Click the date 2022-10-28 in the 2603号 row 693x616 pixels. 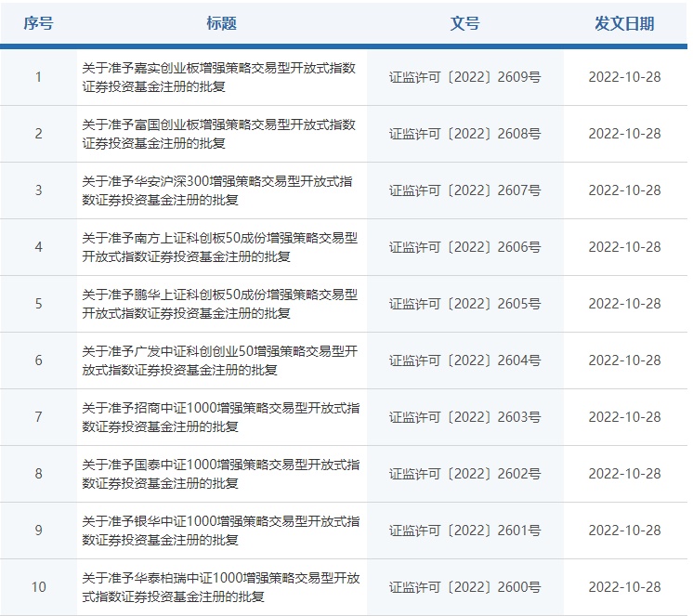tap(624, 417)
